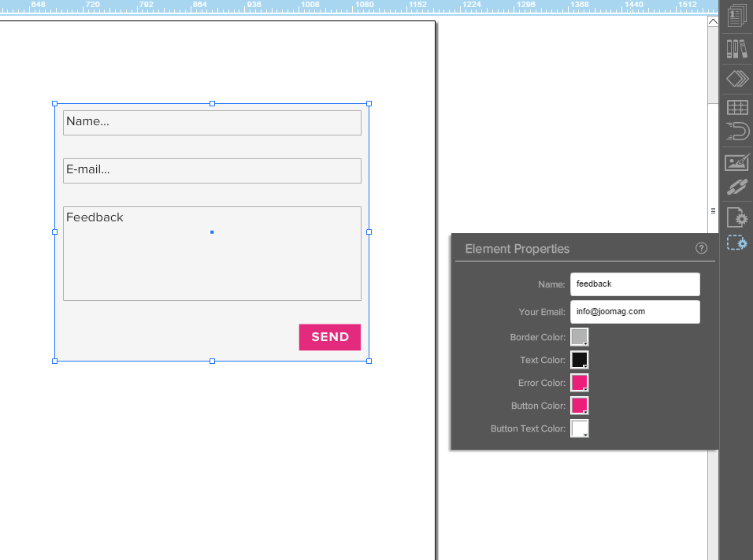
Task: Click the image editor icon
Action: point(736,163)
